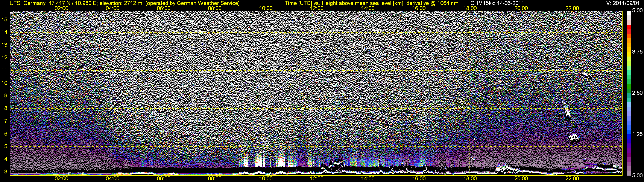The height and width of the screenshot is (182, 644).
Task: Click "04:00" on the top time axis
Action: tap(112, 8)
